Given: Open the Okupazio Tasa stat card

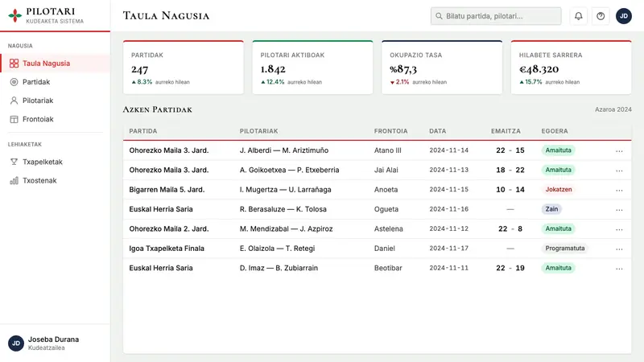Looking at the screenshot, I should tap(442, 68).
